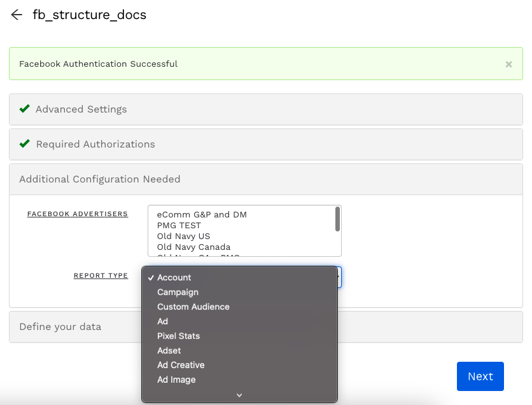This screenshot has height=405, width=532.
Task: Select Old Navy Canada advertiser
Action: point(193,247)
